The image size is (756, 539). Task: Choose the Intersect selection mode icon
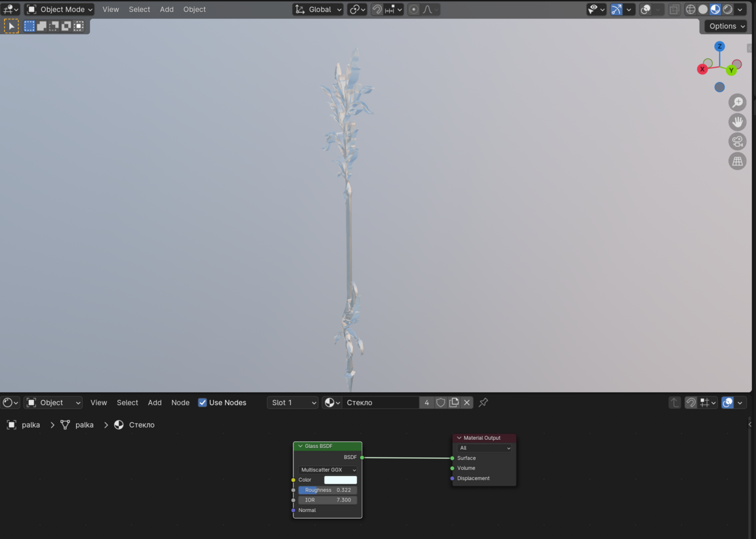[x=79, y=26]
